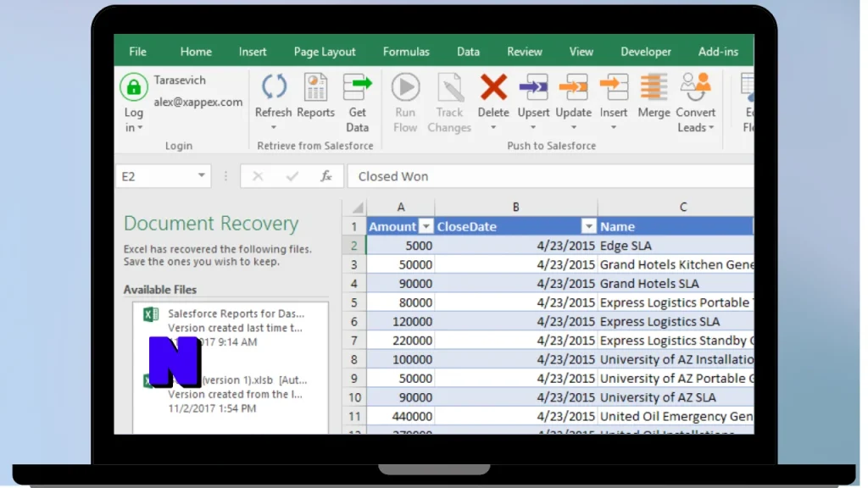This screenshot has height=488, width=868.
Task: Open the File tab
Action: (138, 52)
